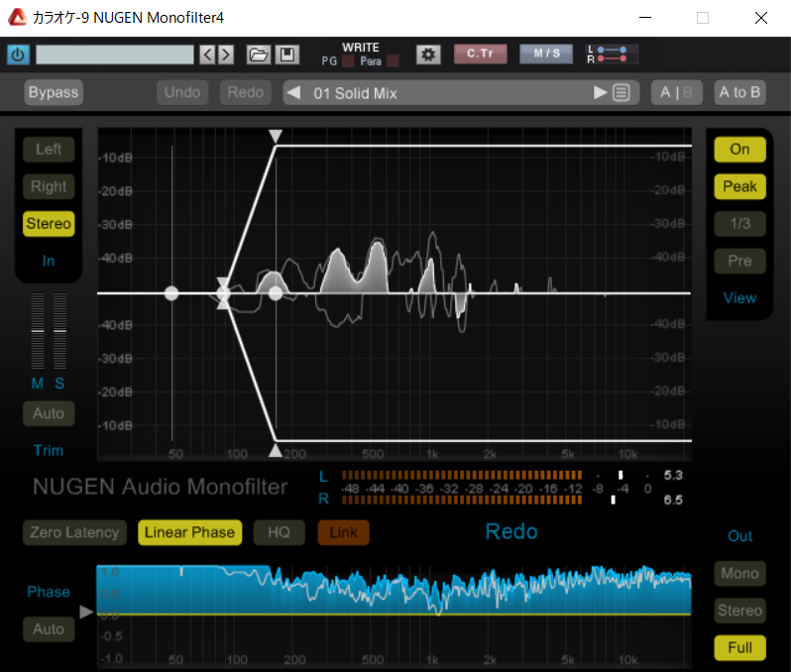Click the L/R channel routing icon
Viewport: 791px width, 672px height.
tap(613, 55)
